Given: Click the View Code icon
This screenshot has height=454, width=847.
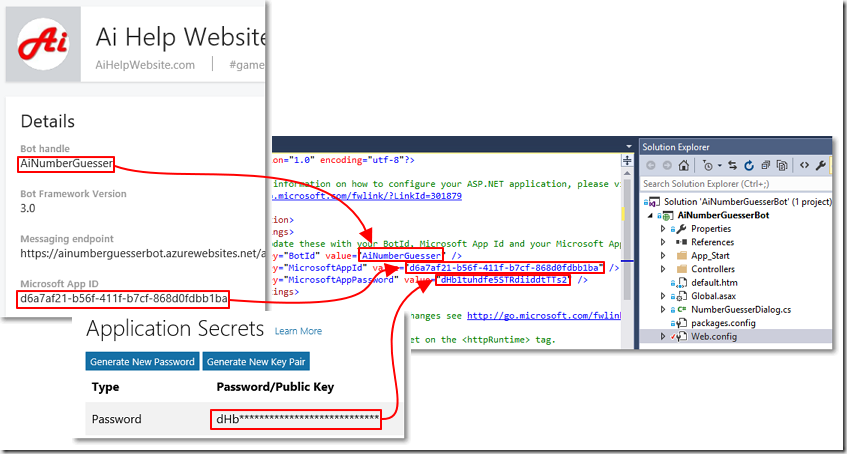Looking at the screenshot, I should 804,165.
